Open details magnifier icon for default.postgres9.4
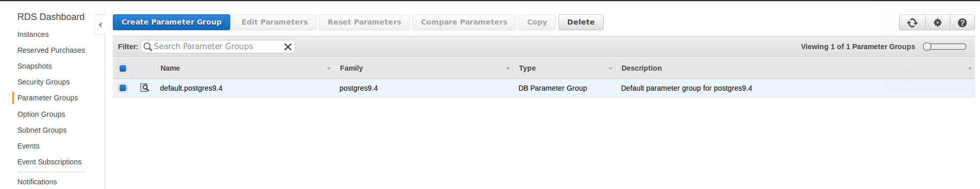Image resolution: width=980 pixels, height=189 pixels. coord(145,88)
